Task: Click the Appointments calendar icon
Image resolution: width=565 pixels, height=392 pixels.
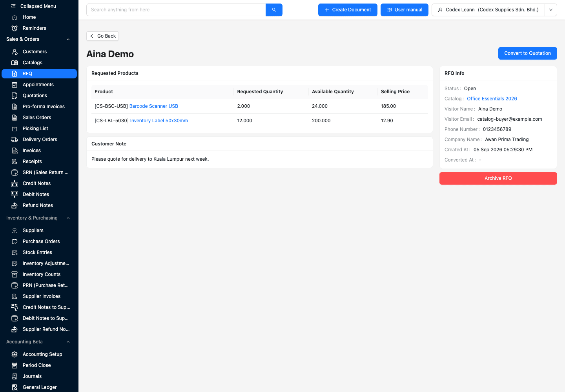Action: pos(15,85)
